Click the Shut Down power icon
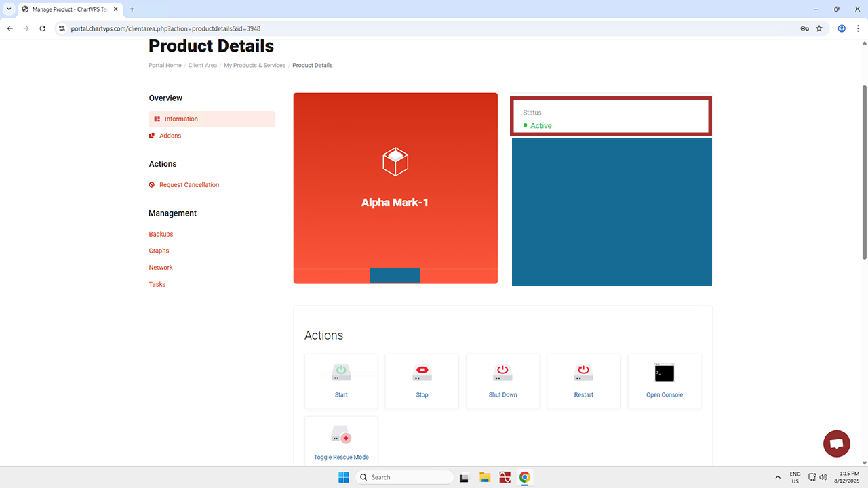 click(x=502, y=373)
